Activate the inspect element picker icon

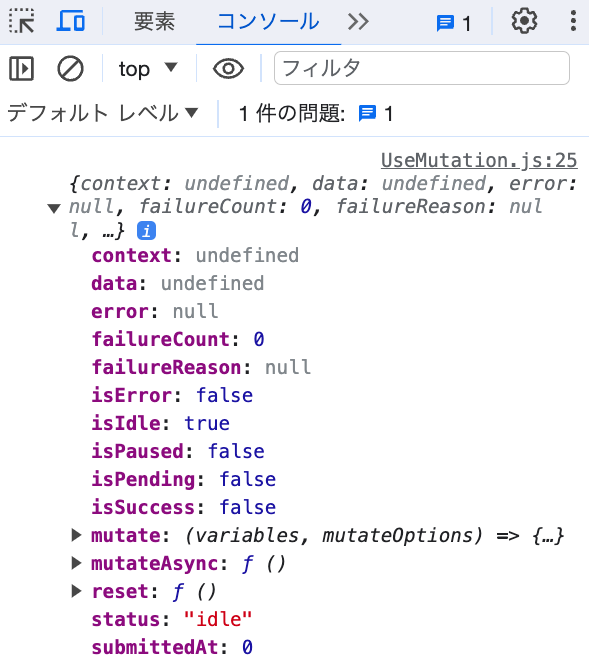pos(21,21)
